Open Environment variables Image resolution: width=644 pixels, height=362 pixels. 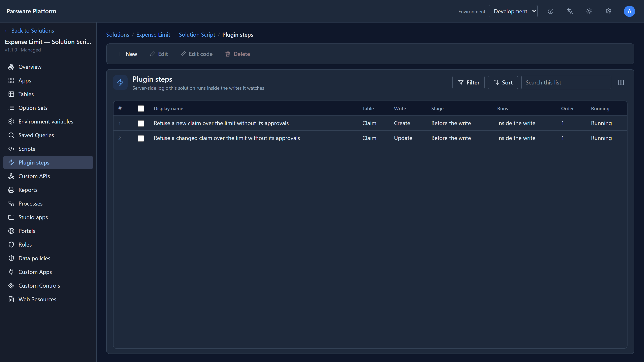pos(48,121)
